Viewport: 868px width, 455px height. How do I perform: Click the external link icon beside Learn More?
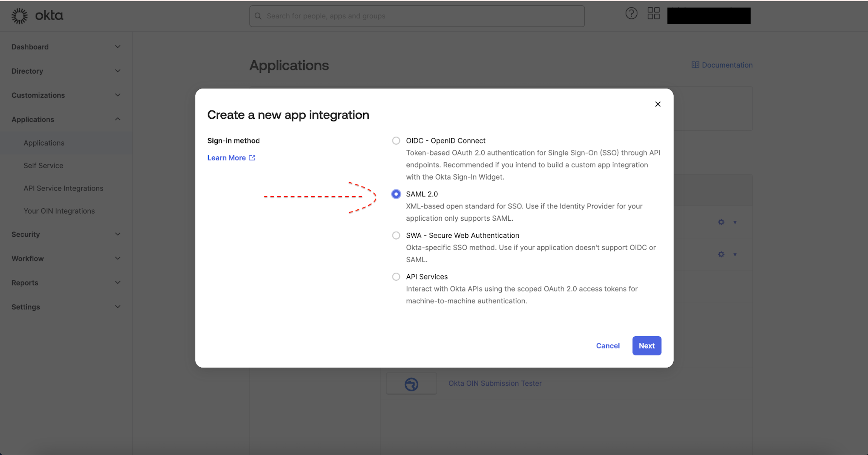[252, 158]
